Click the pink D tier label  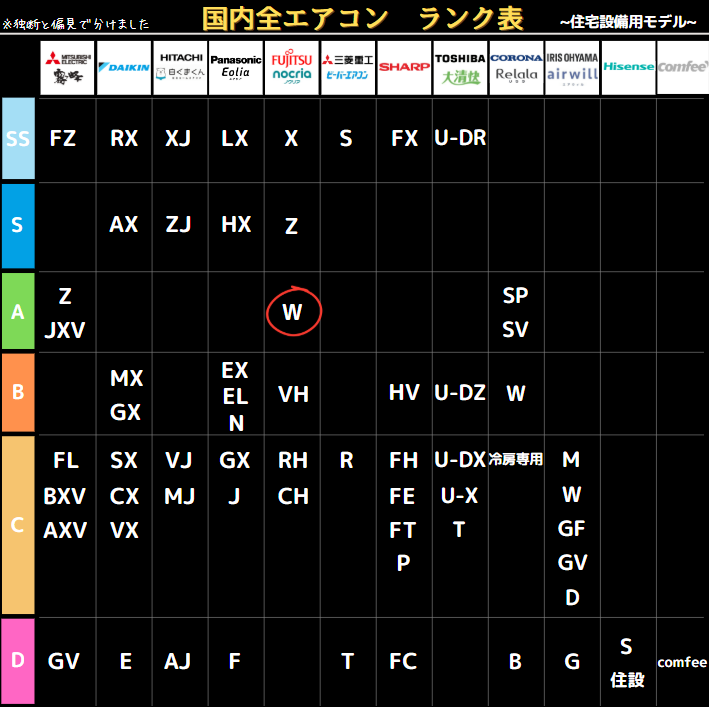click(18, 661)
